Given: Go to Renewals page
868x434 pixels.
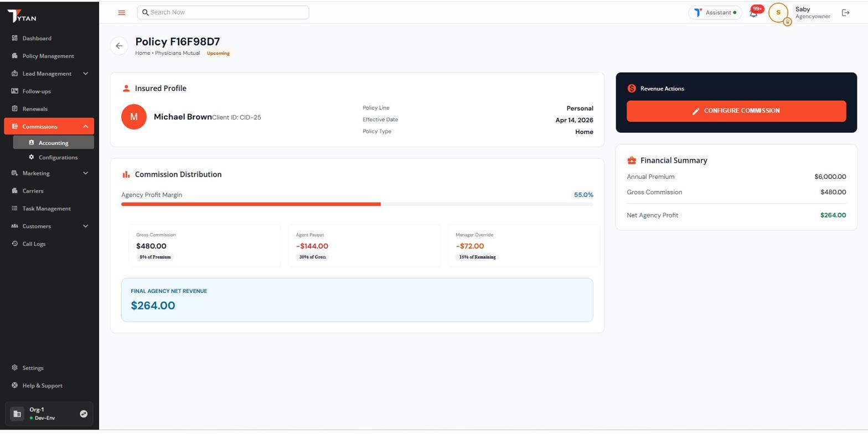Looking at the screenshot, I should [35, 109].
